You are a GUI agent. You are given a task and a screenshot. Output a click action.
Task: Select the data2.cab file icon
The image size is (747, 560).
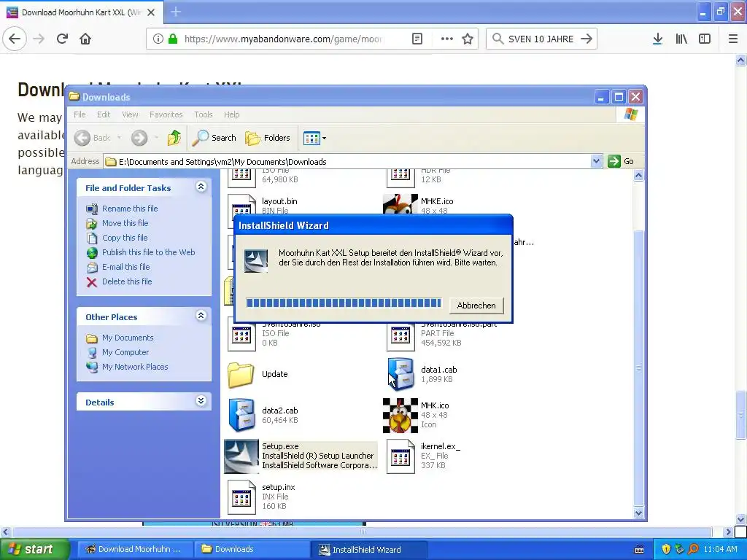coord(241,415)
